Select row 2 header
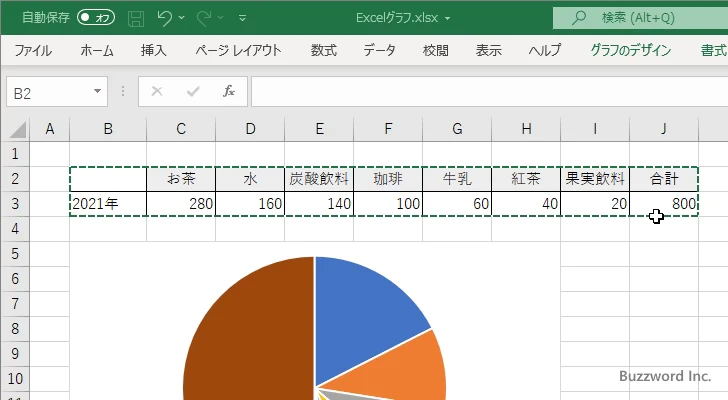The image size is (728, 400). (x=15, y=179)
